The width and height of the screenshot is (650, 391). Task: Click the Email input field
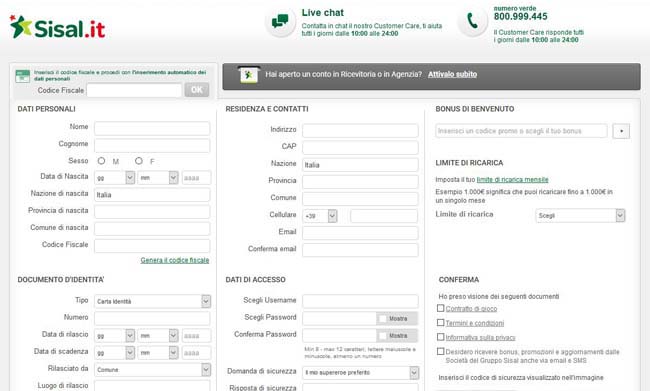point(360,233)
